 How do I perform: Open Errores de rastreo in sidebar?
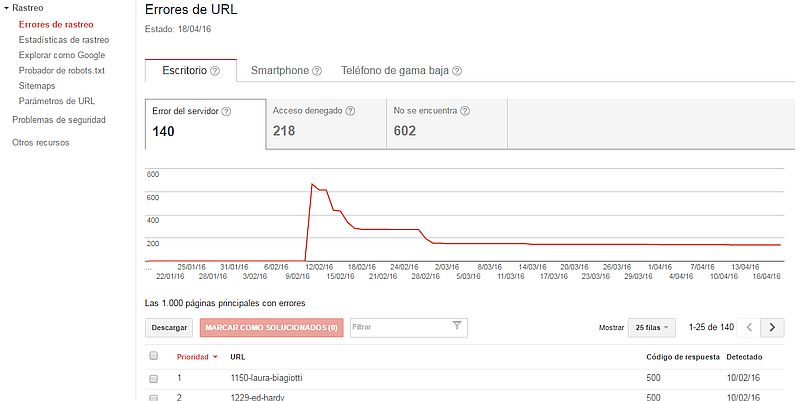56,24
